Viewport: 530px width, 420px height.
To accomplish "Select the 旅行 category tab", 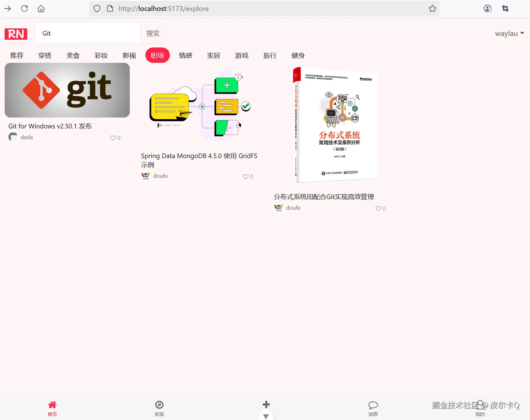I will 270,55.
